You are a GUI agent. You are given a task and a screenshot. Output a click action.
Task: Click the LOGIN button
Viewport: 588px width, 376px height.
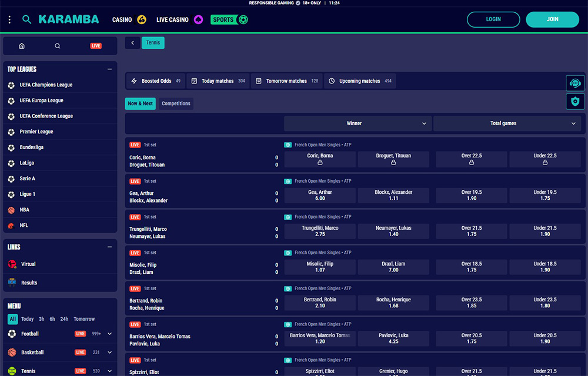pos(493,19)
